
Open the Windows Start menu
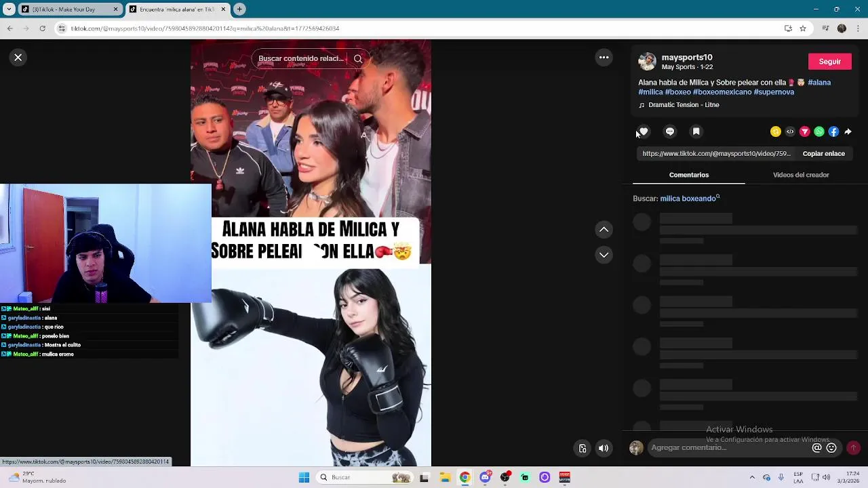point(304,477)
